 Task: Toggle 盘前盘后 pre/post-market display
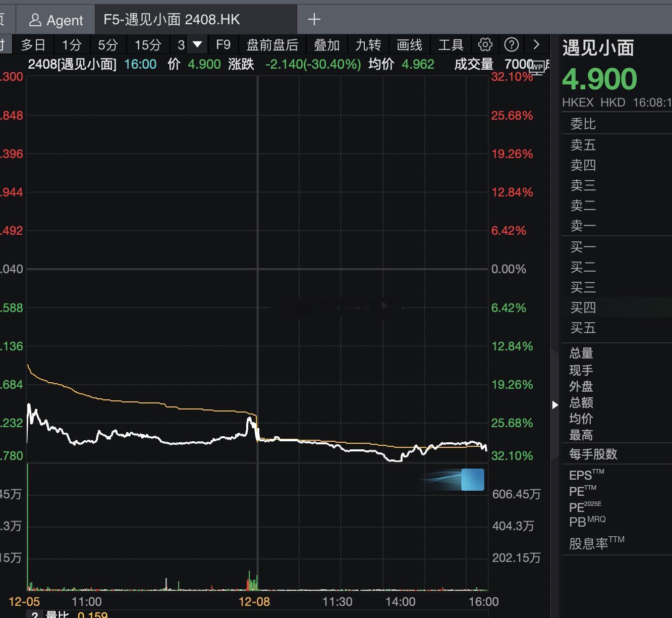point(272,45)
